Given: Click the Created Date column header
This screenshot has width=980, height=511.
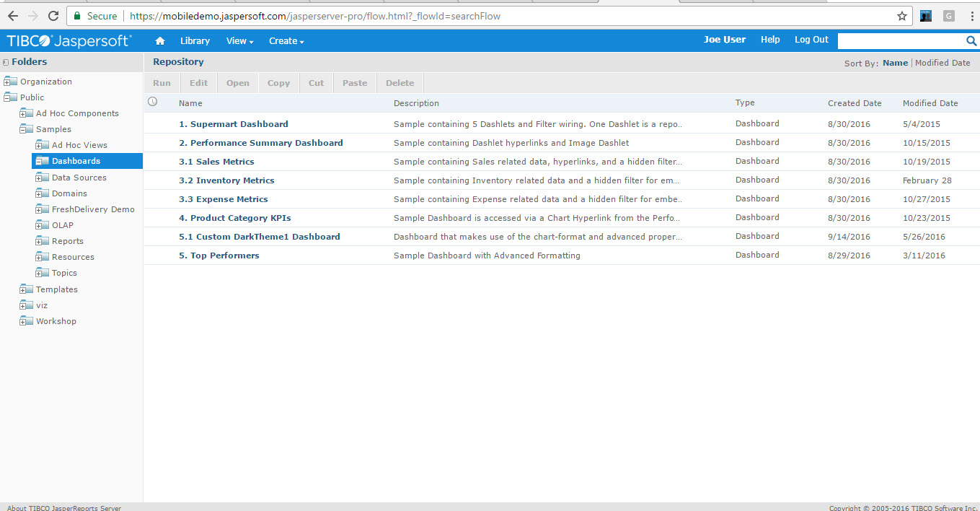Looking at the screenshot, I should click(x=855, y=103).
